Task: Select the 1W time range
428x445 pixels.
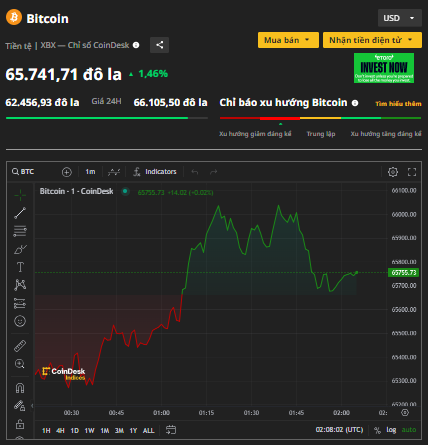Action: tap(89, 431)
